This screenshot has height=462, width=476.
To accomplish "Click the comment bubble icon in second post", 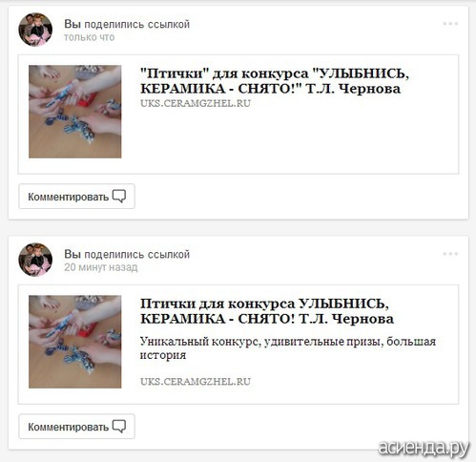I will [x=119, y=427].
